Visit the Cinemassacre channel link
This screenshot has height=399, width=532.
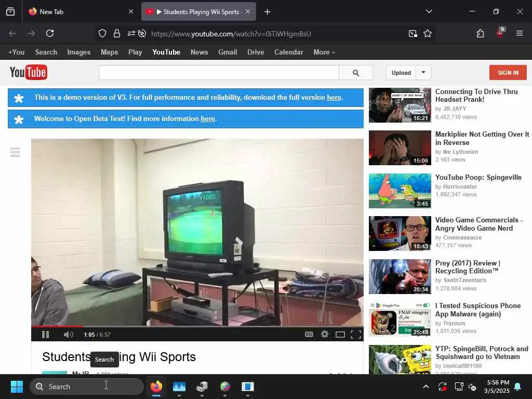[x=462, y=237]
